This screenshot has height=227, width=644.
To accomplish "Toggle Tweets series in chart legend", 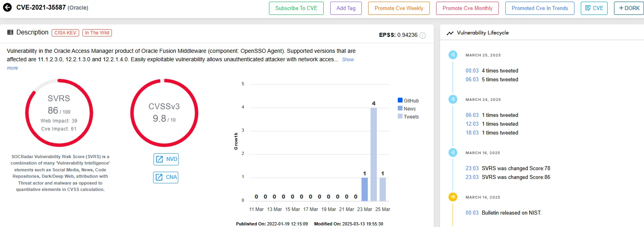I will click(408, 117).
